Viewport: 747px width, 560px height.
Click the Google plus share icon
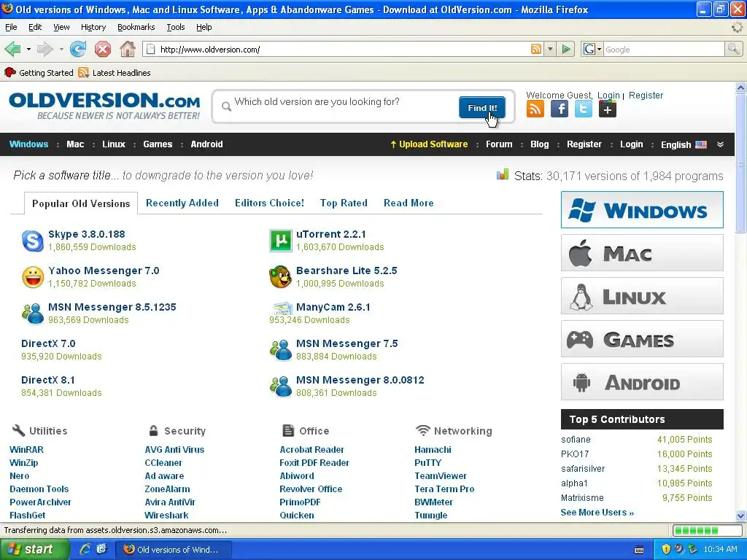point(608,109)
